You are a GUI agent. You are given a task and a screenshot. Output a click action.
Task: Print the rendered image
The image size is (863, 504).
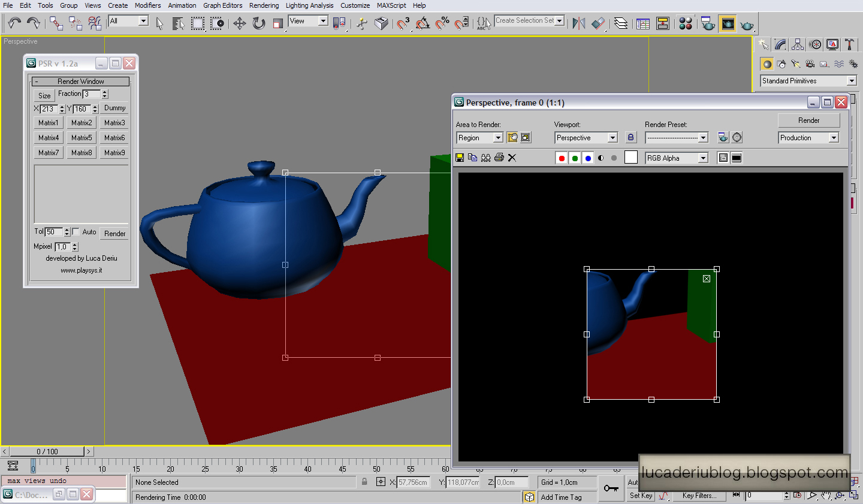499,158
